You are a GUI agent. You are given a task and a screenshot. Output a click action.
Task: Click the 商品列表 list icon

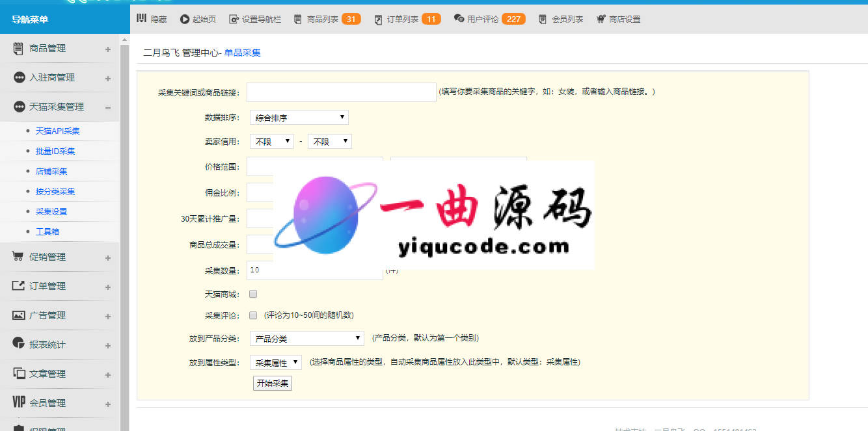[x=298, y=20]
